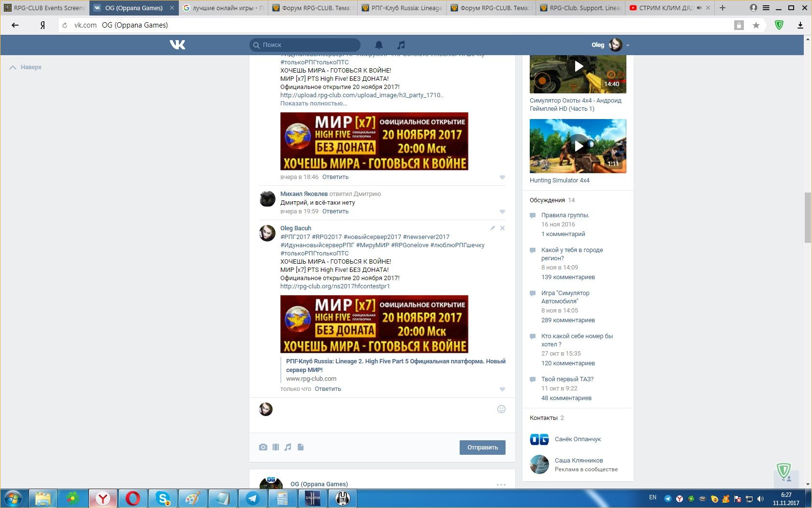The image size is (812, 508).
Task: Open Telegram from the taskbar
Action: click(x=252, y=498)
